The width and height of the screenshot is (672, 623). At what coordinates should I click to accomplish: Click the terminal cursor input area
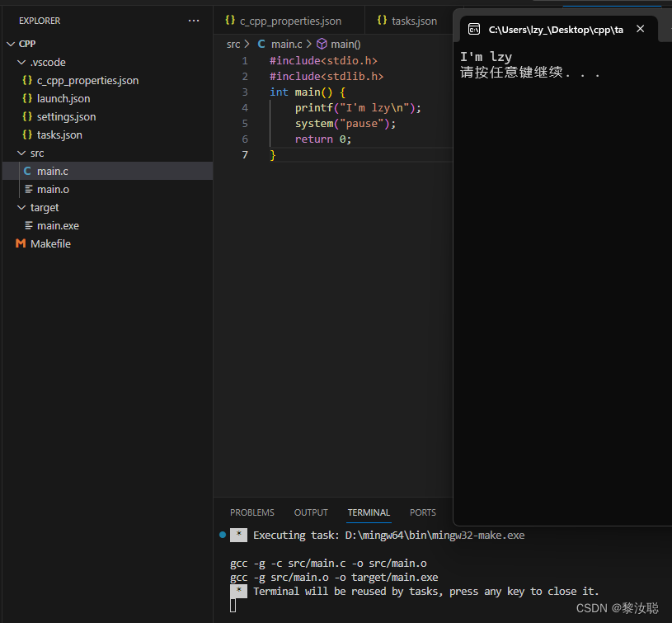click(x=233, y=606)
